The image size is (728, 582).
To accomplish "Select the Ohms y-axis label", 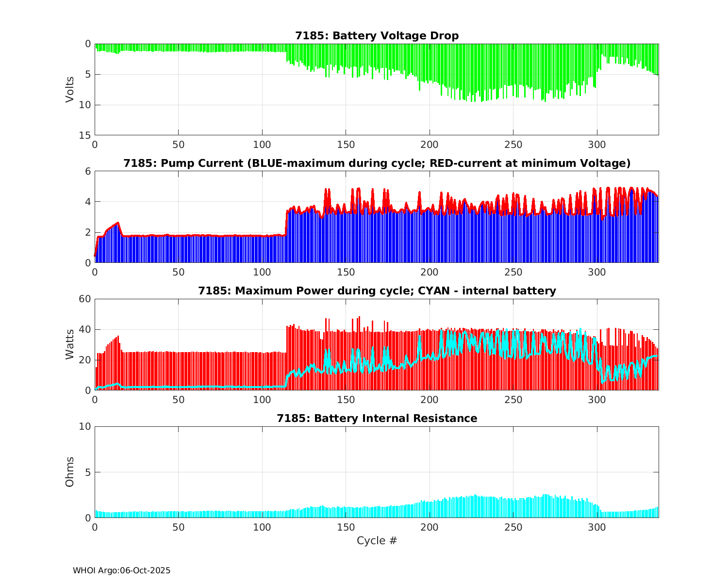I will [x=70, y=472].
